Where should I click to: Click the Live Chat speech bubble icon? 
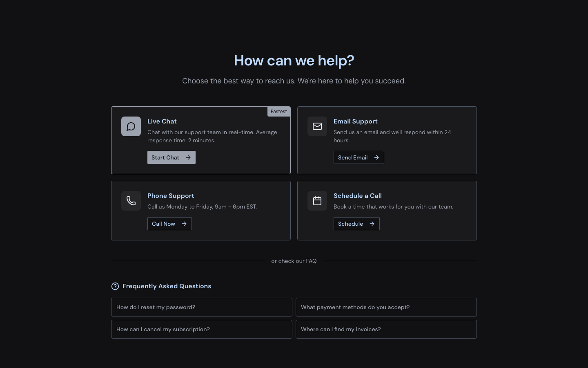(x=131, y=126)
